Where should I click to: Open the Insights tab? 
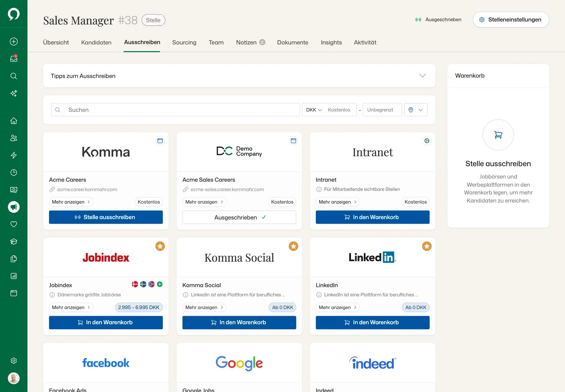tap(331, 42)
